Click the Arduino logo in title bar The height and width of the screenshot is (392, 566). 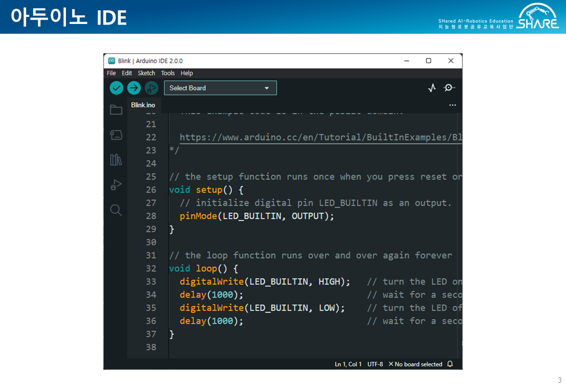112,60
